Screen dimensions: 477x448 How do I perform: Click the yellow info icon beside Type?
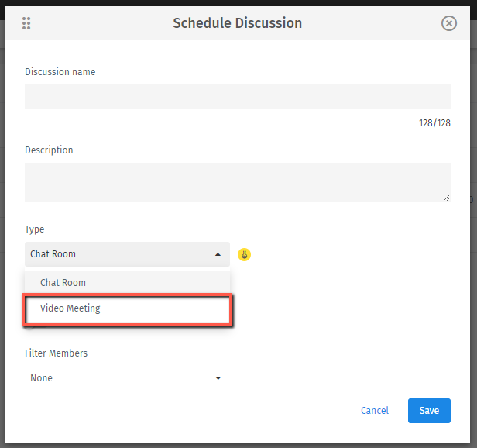(x=244, y=254)
